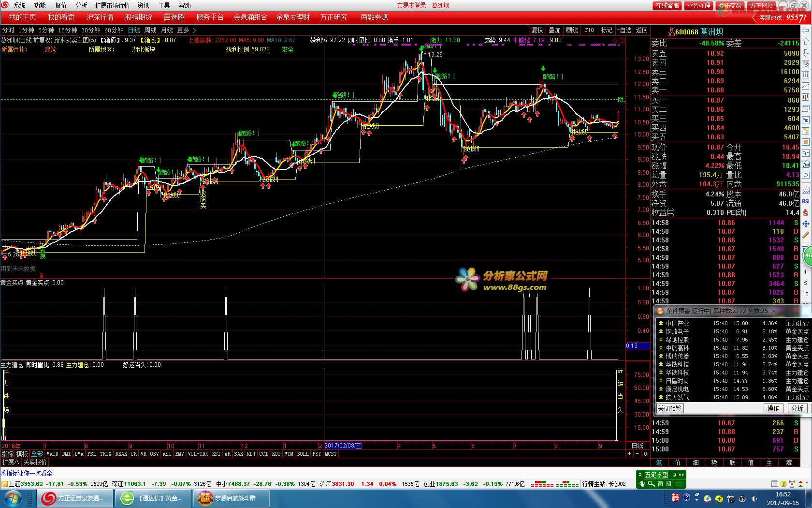Click the orange 自 icon in right sidebar
The height and width of the screenshot is (508, 812).
(806, 142)
